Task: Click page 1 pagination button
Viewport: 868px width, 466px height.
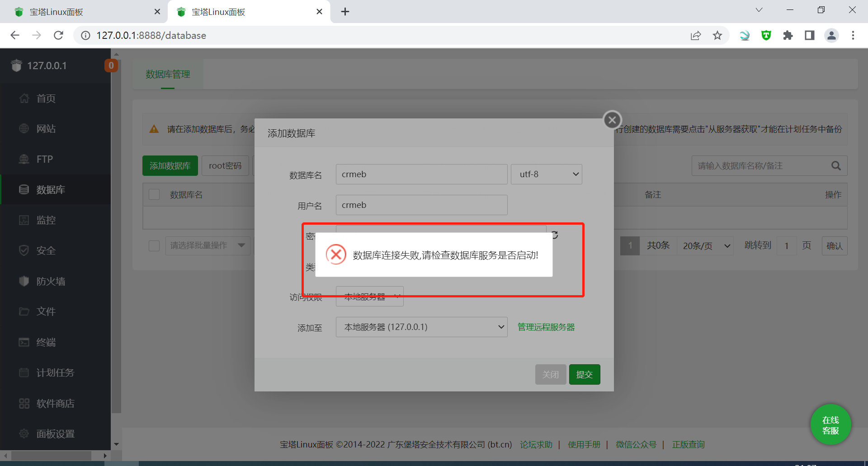Action: pyautogui.click(x=630, y=245)
